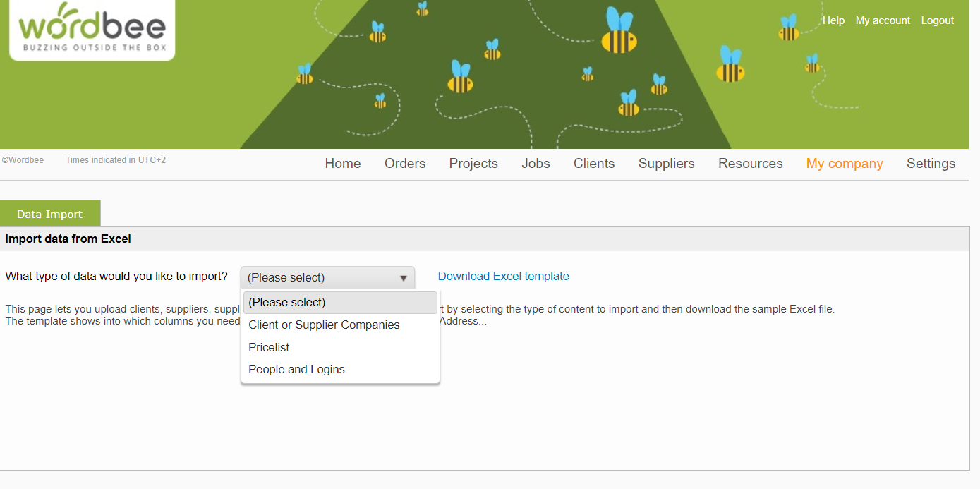Viewport: 980px width, 489px height.
Task: Go to My account
Action: pos(883,20)
